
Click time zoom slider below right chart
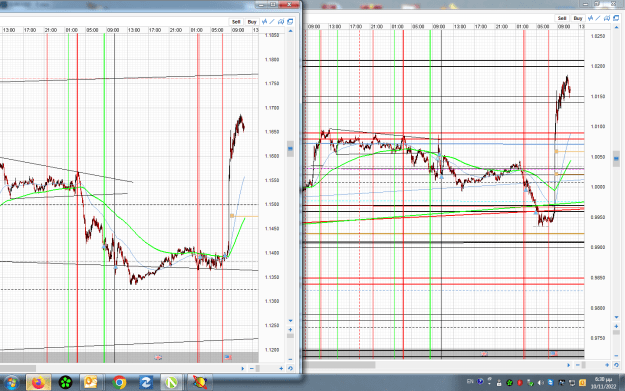(584, 365)
